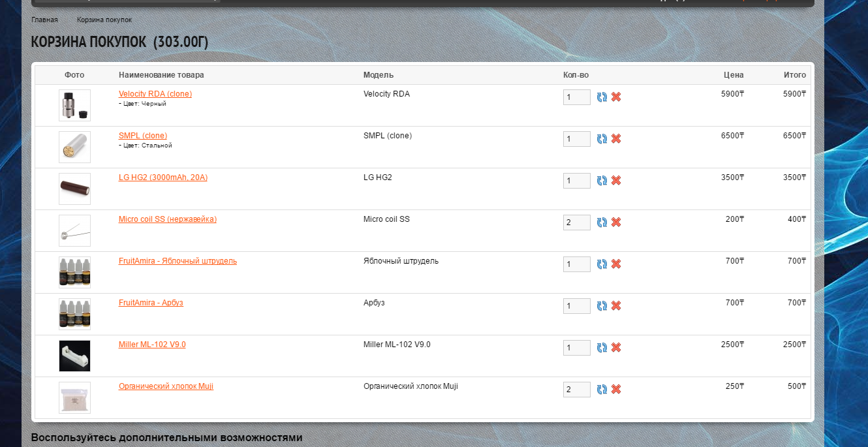Remove FruitAmira Яблочный штрудель from cart
868x447 pixels.
[616, 264]
